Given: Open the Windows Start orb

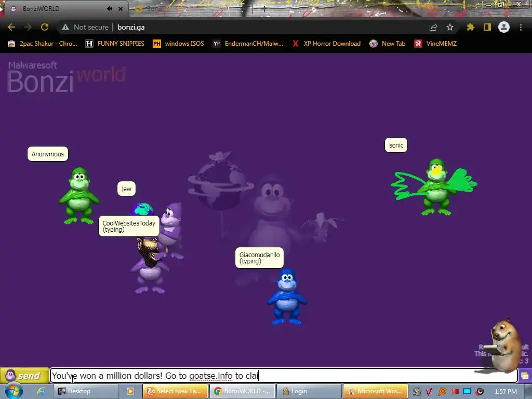Looking at the screenshot, I should (14, 391).
